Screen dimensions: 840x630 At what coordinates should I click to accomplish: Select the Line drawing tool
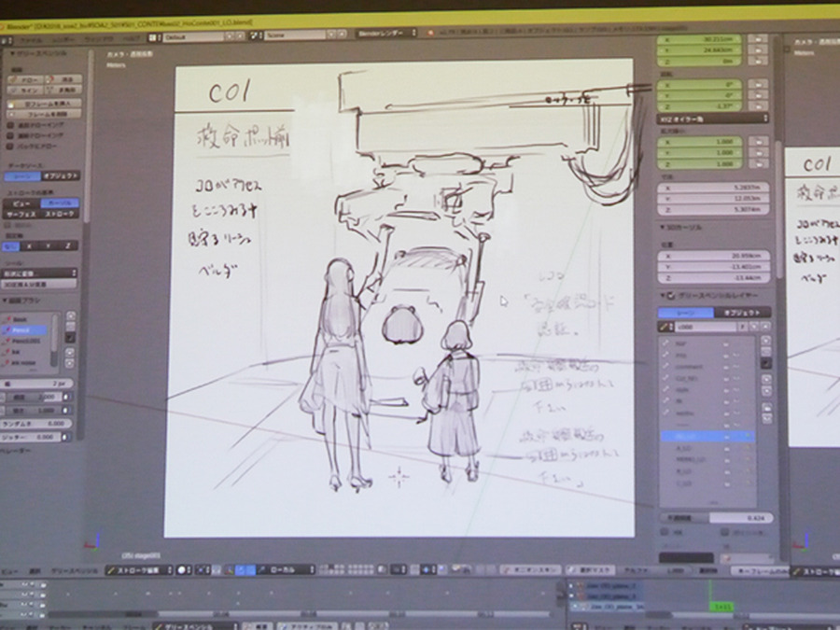tap(24, 90)
